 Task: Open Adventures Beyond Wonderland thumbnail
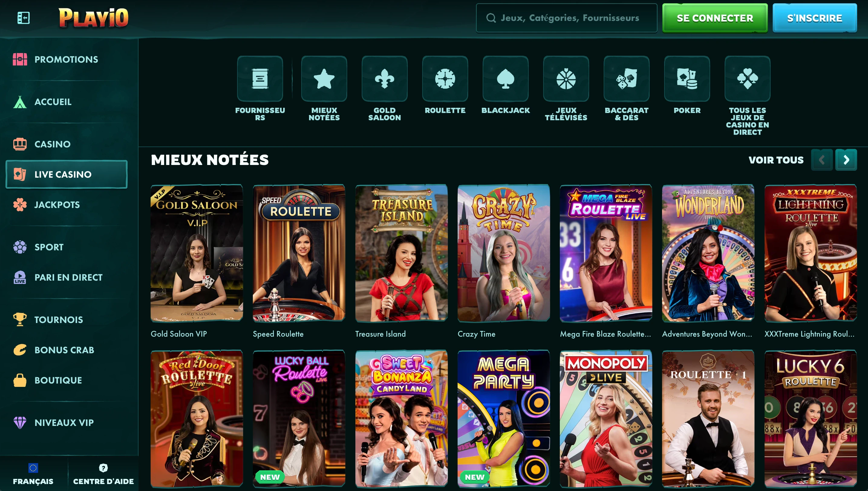point(708,253)
